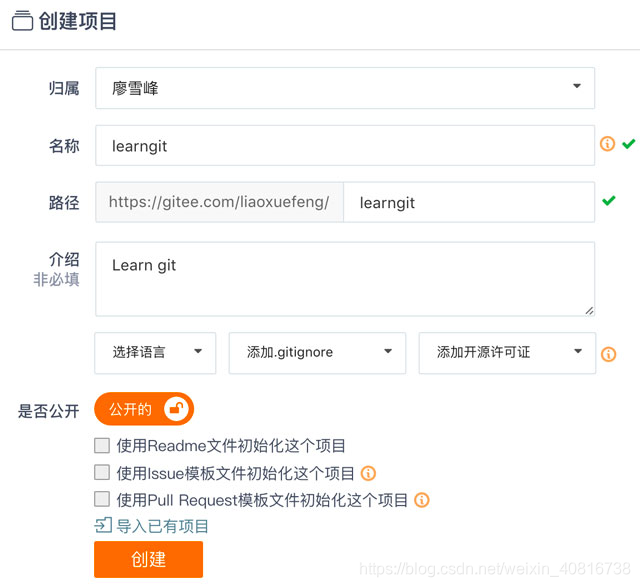
Task: Click the import icon beside 导入已有项目
Action: pos(103,525)
